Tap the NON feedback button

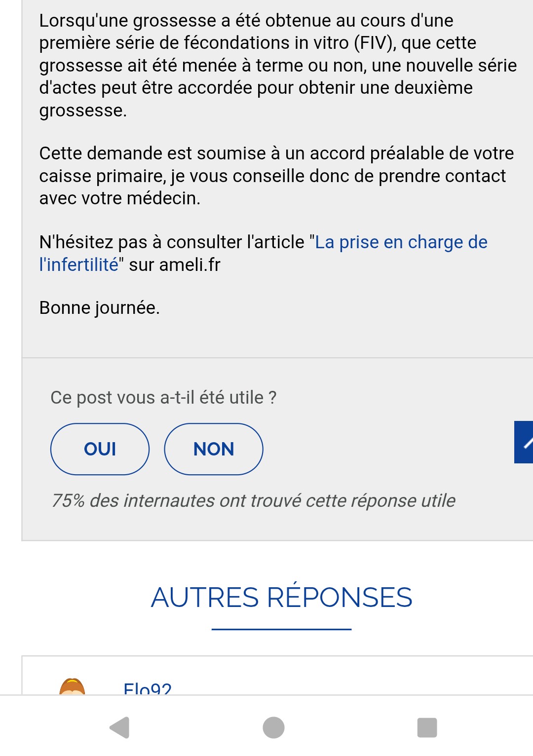[213, 449]
